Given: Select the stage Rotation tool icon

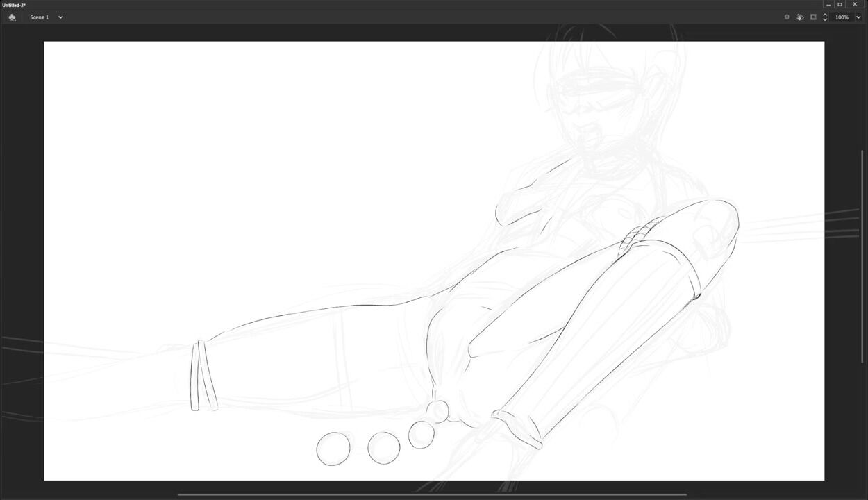Looking at the screenshot, I should tap(800, 17).
